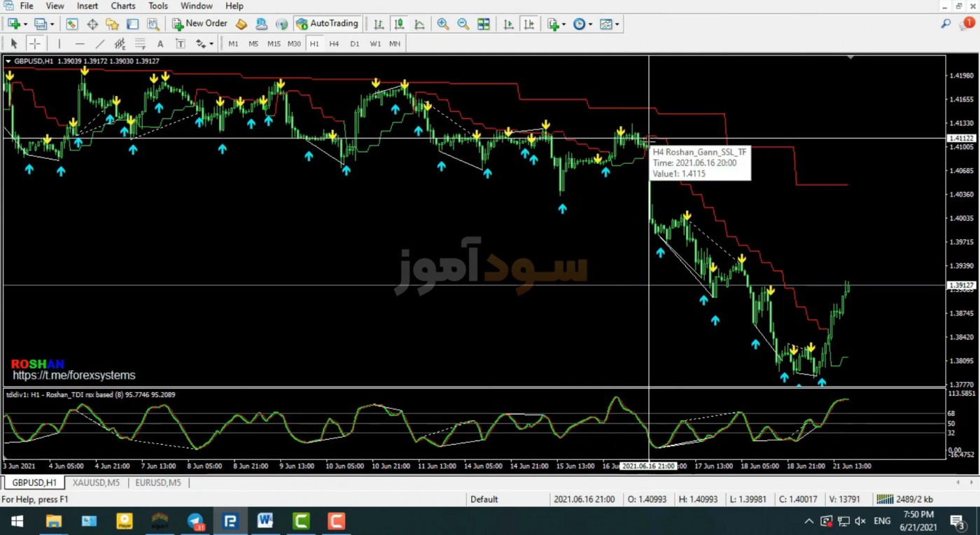This screenshot has height=535, width=980.
Task: Open Telegram from the taskbar
Action: pos(195,521)
